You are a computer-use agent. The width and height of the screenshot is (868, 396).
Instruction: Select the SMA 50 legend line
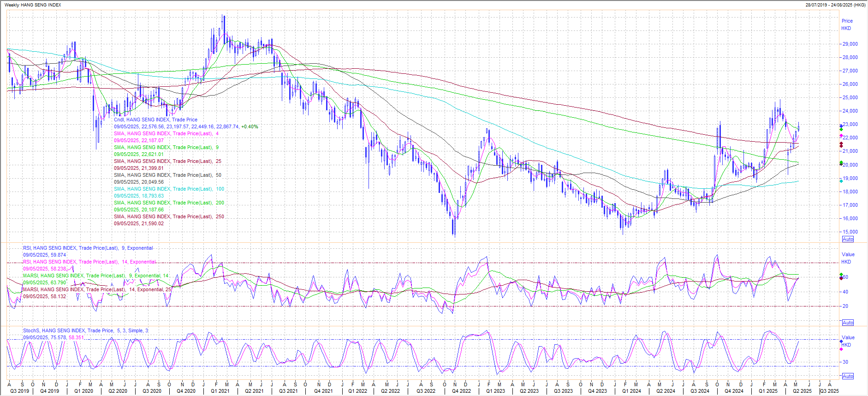click(168, 175)
